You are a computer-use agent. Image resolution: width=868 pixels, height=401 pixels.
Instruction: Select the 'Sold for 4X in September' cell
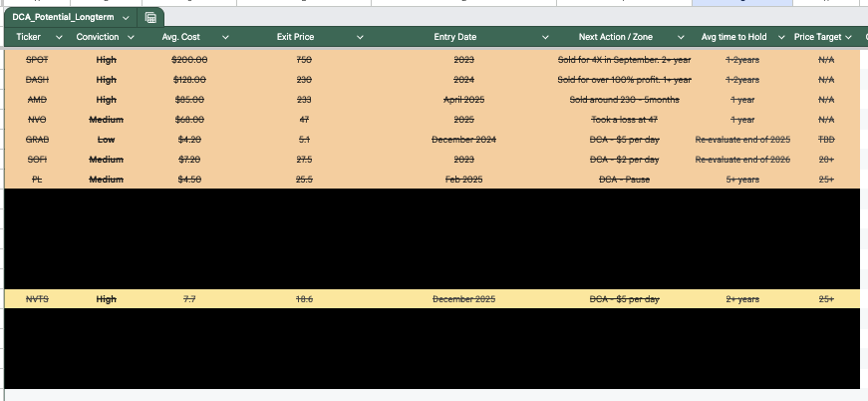click(x=625, y=60)
